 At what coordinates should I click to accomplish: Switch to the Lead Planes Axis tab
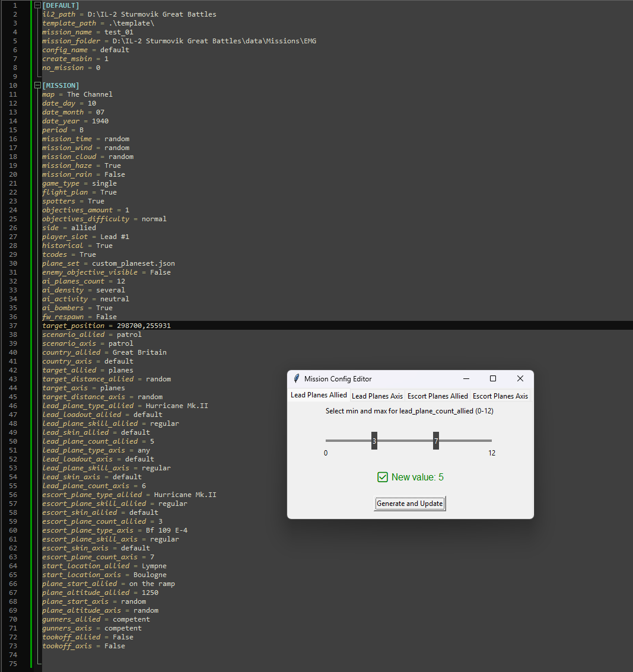377,396
